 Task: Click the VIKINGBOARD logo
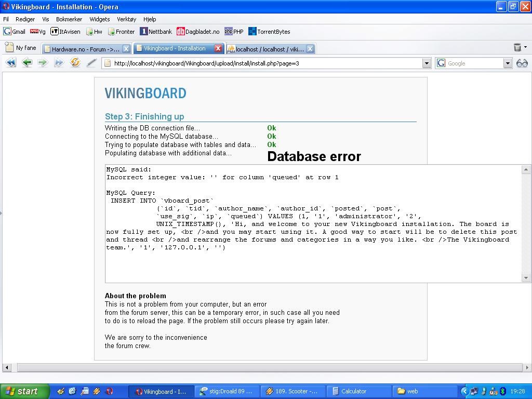(x=145, y=94)
